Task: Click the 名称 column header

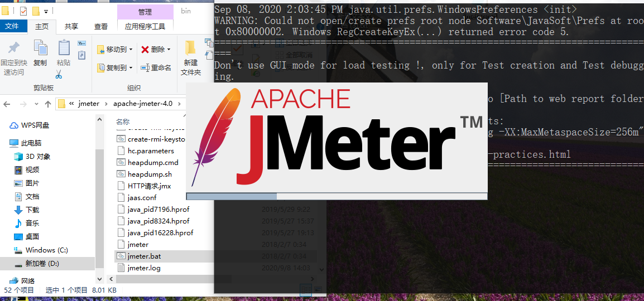Action: point(123,122)
